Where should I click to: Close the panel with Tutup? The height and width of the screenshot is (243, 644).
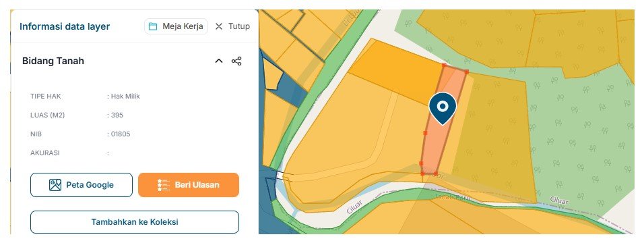point(232,26)
